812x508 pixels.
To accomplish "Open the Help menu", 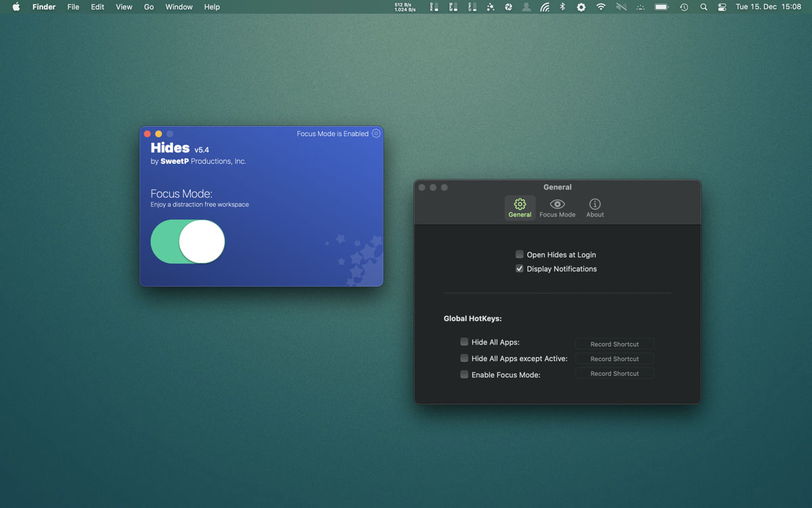I will tap(212, 7).
